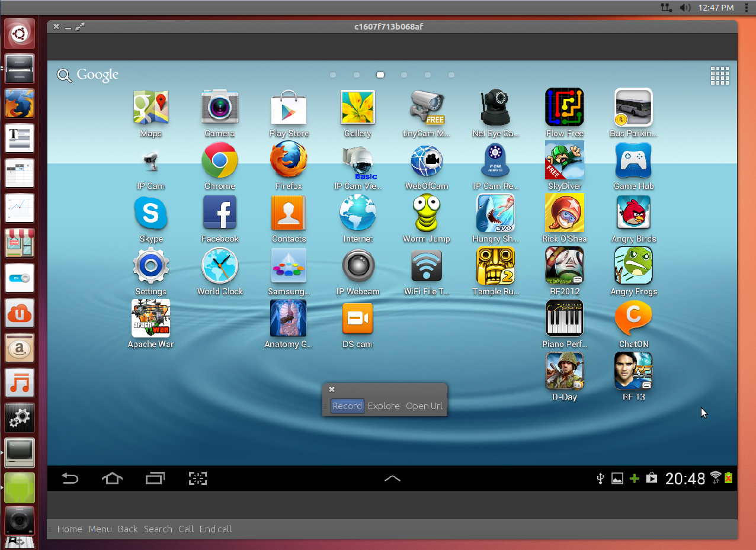Screen dimensions: 756x550
Task: Expand the notification shade chevron
Action: click(x=392, y=478)
